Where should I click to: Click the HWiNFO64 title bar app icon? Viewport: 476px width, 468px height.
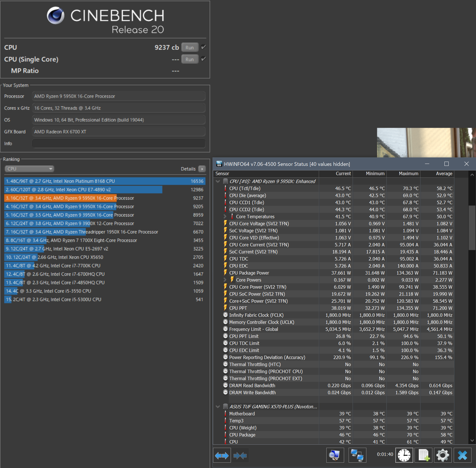pos(219,164)
